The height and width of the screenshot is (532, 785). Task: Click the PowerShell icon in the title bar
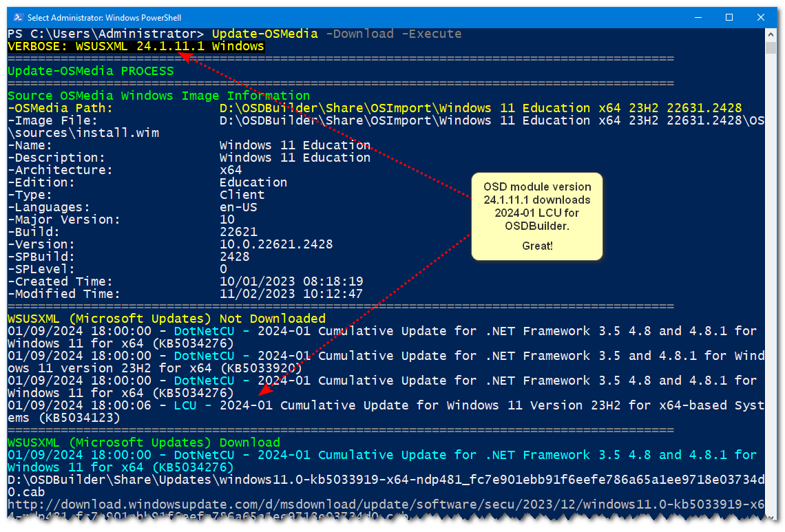click(18, 17)
